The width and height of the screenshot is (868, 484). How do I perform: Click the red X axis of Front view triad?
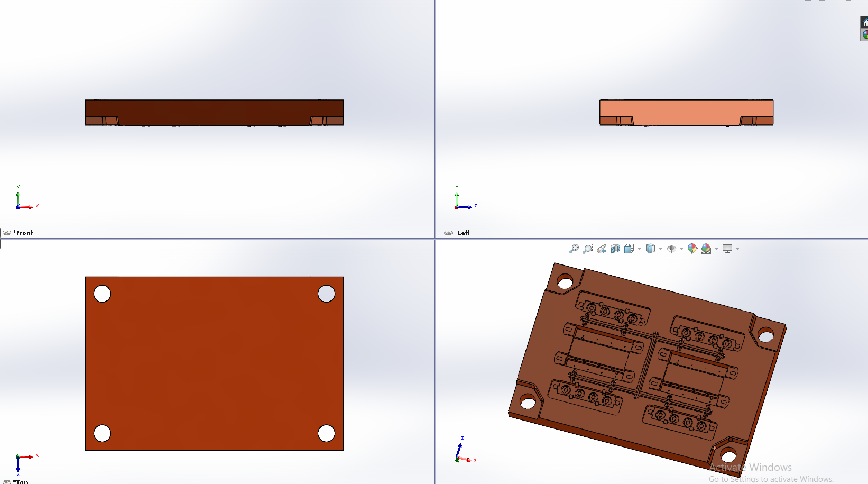(x=26, y=207)
